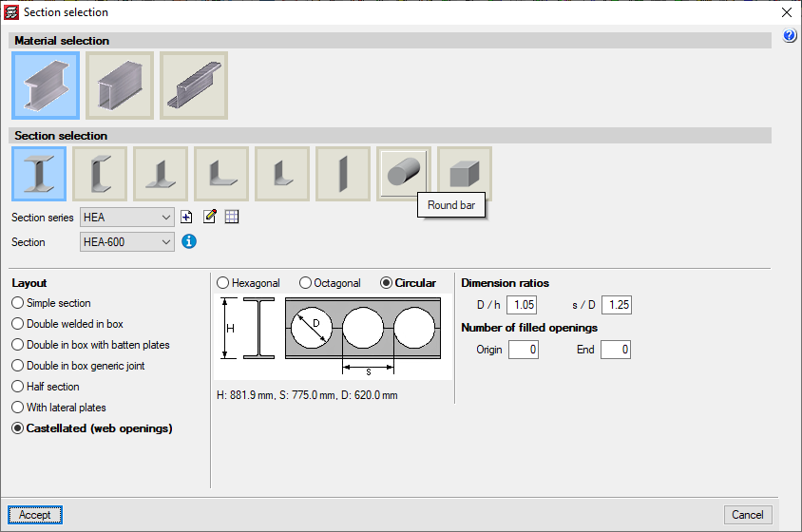Choose Hexagonal opening shape
802x532 pixels.
tap(249, 283)
